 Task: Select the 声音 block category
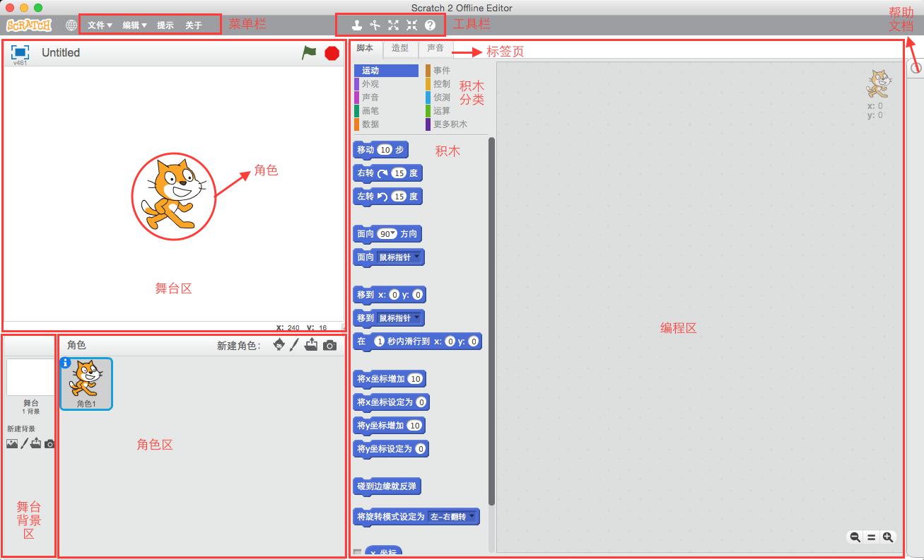[x=386, y=98]
